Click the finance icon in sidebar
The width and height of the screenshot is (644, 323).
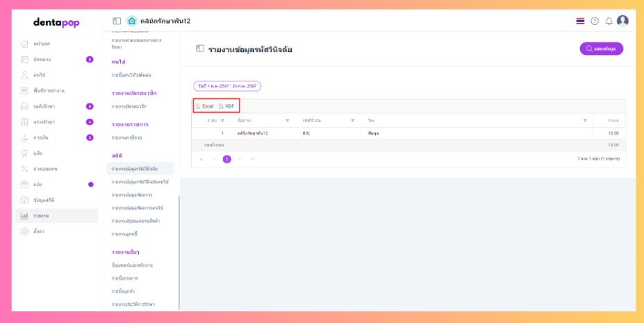point(24,138)
